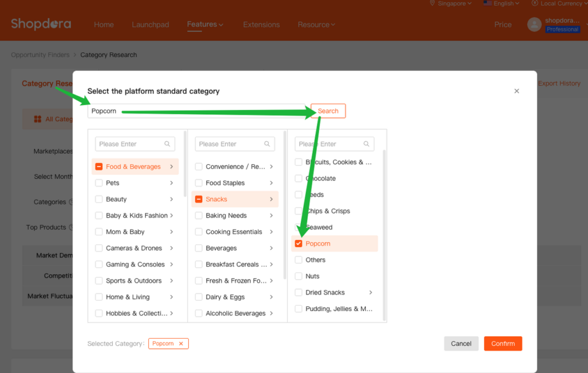588x373 pixels.
Task: Close the category selection dialog
Action: (x=517, y=91)
